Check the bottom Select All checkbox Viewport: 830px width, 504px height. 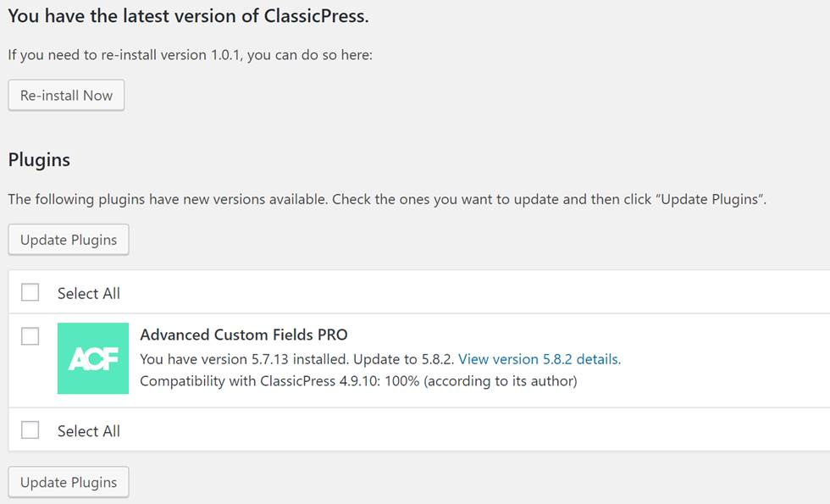click(30, 429)
